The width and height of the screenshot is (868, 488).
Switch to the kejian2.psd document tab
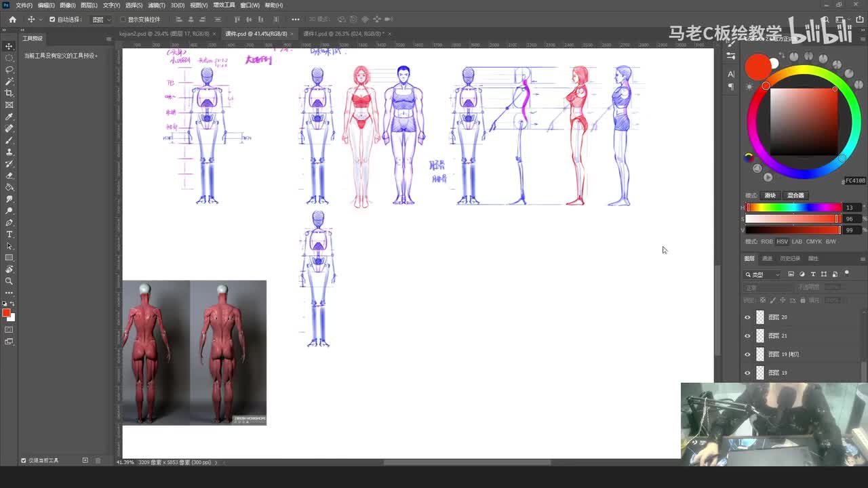(x=163, y=33)
